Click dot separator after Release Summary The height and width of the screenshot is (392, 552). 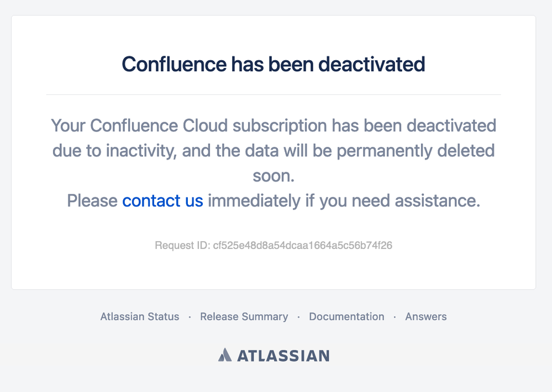[x=298, y=317]
